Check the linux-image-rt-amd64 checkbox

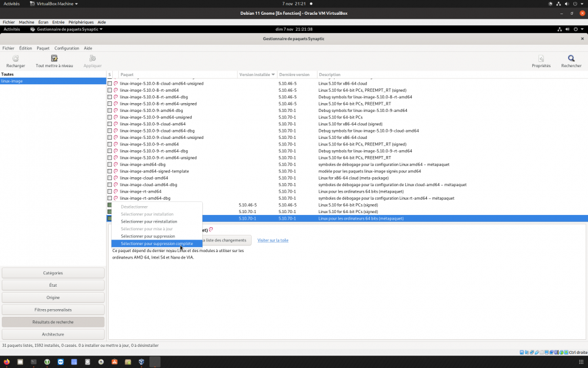[x=109, y=191]
